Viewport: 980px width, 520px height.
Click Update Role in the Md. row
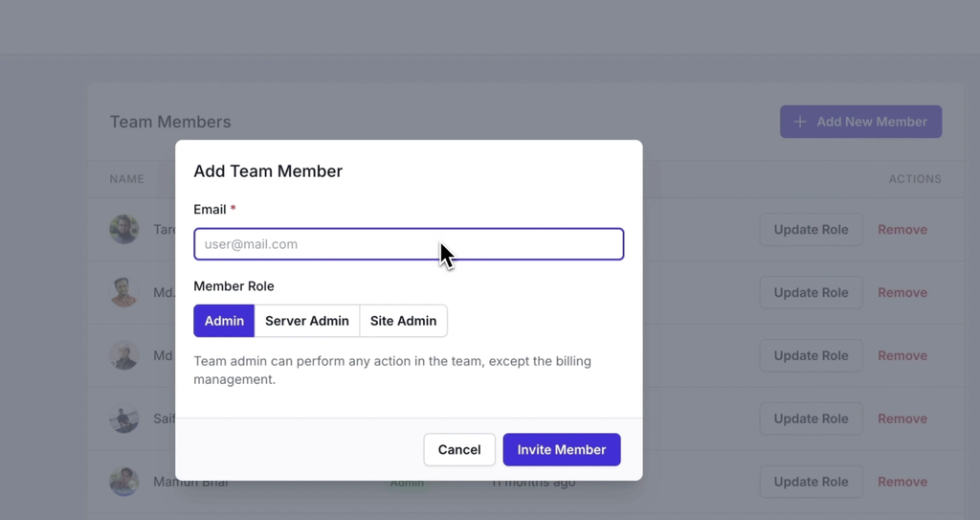click(812, 293)
